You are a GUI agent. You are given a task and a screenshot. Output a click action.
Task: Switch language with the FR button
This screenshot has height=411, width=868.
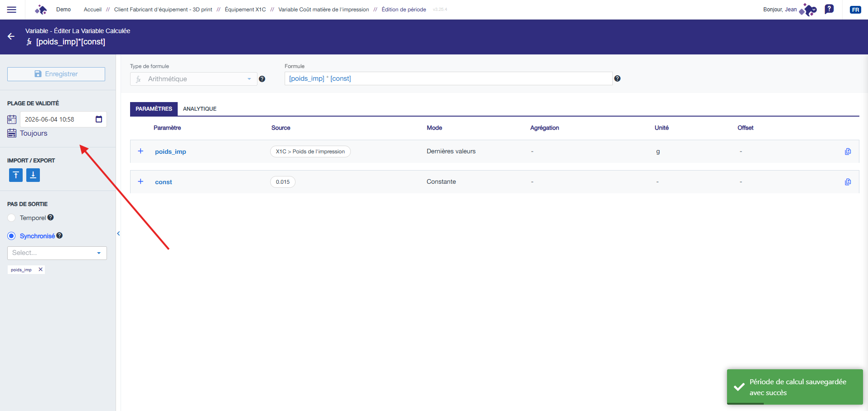(x=855, y=10)
